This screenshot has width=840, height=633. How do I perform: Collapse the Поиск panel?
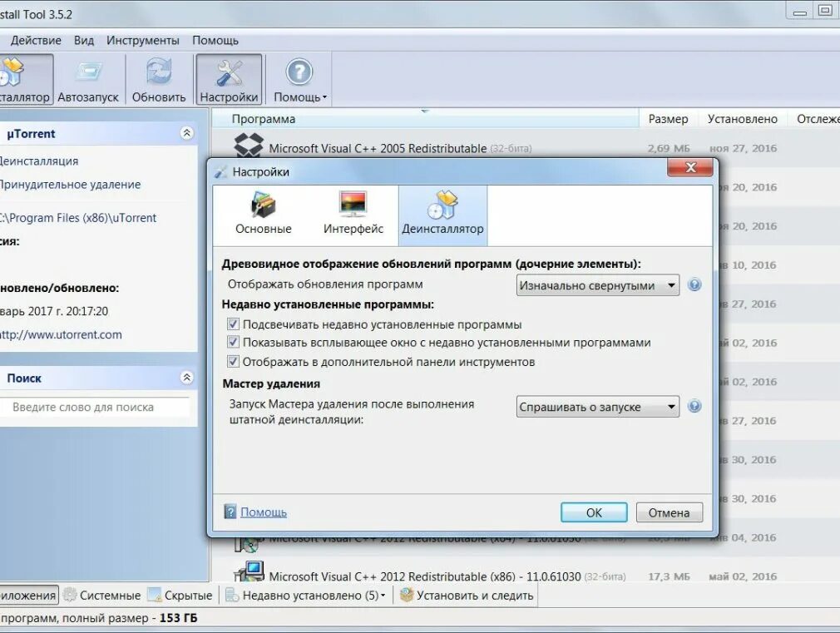pos(186,378)
